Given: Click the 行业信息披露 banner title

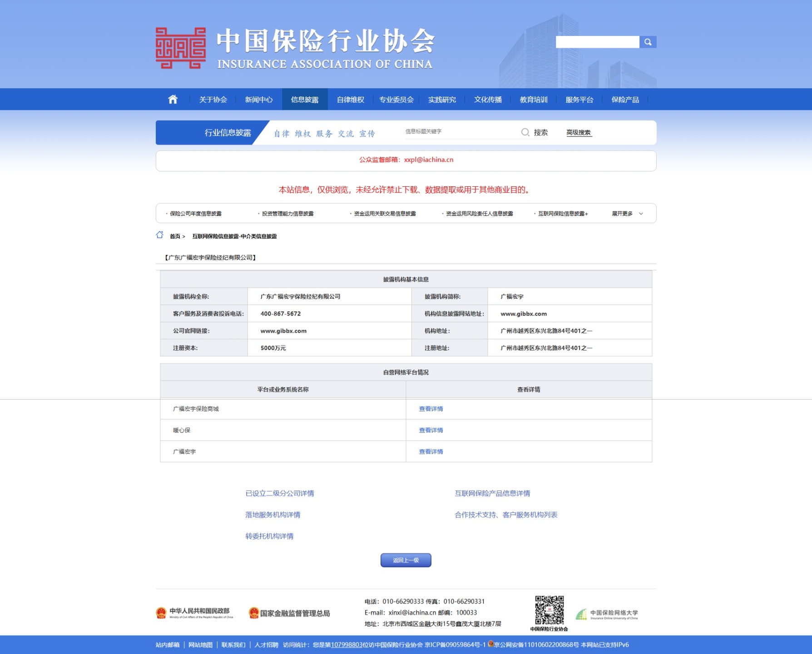Looking at the screenshot, I should 228,133.
